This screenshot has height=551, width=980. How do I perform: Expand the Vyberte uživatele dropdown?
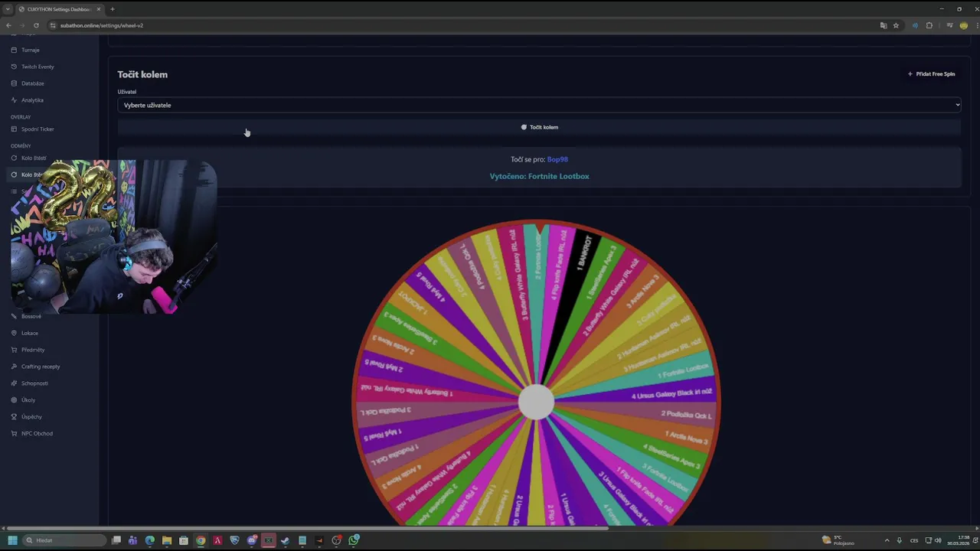539,105
